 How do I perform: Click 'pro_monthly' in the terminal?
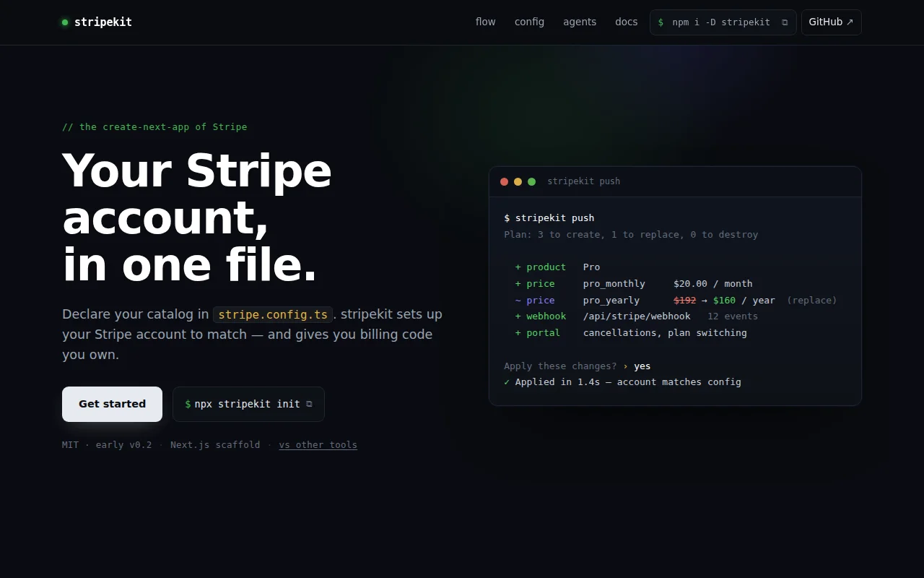click(614, 284)
